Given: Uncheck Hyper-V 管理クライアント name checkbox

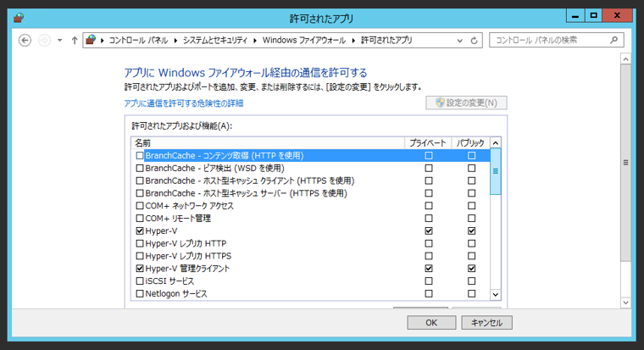Looking at the screenshot, I should pos(140,269).
